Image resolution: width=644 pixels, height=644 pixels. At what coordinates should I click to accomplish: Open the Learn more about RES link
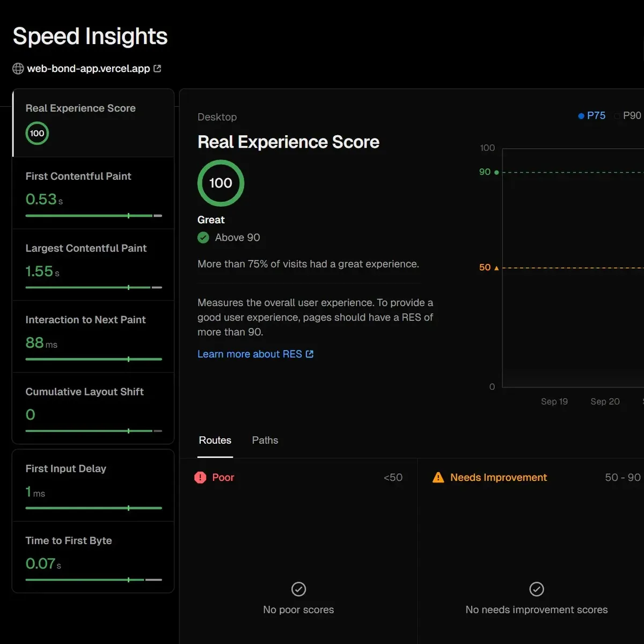tap(255, 354)
